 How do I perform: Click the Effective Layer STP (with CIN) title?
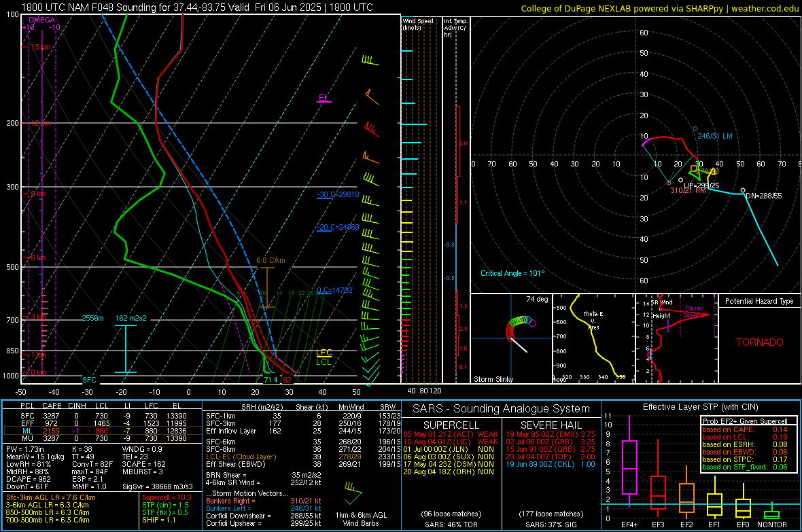tap(701, 407)
